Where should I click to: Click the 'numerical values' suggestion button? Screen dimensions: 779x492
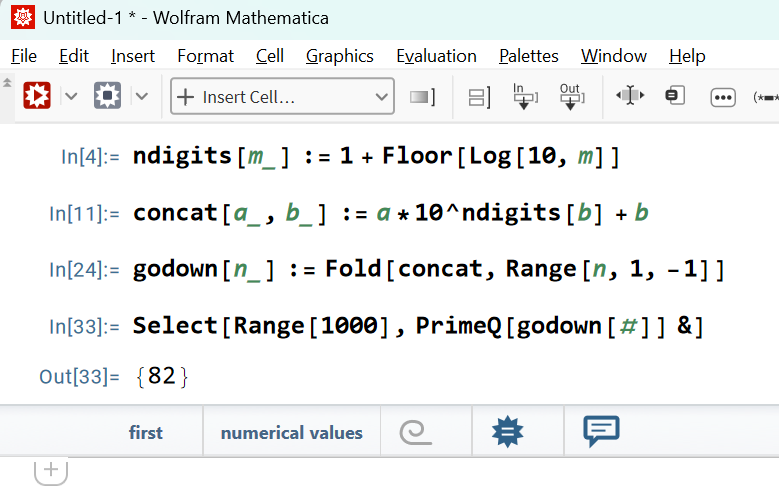click(x=292, y=432)
